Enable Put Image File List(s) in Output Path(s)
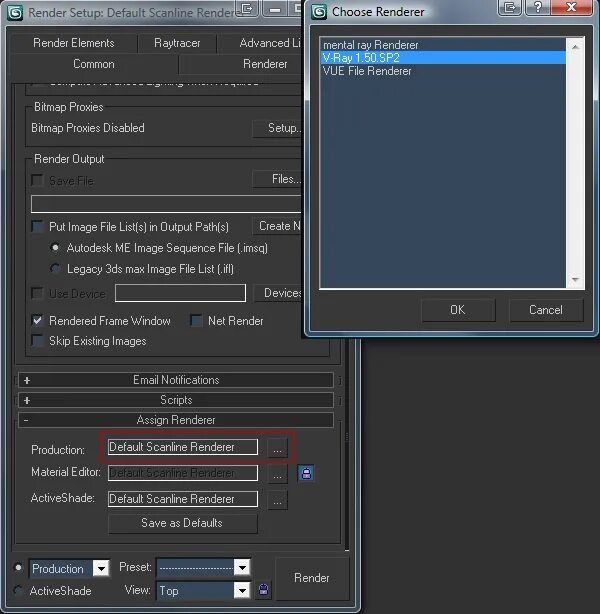Image resolution: width=600 pixels, height=614 pixels. [x=38, y=226]
